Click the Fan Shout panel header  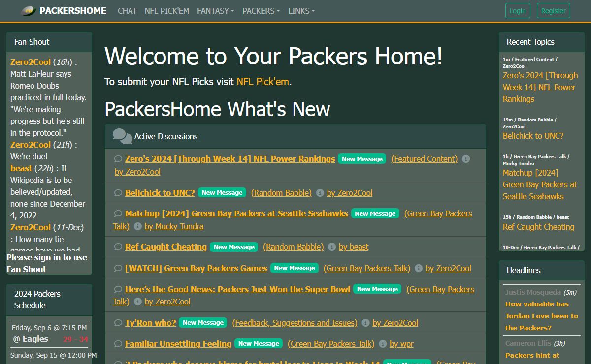click(49, 42)
